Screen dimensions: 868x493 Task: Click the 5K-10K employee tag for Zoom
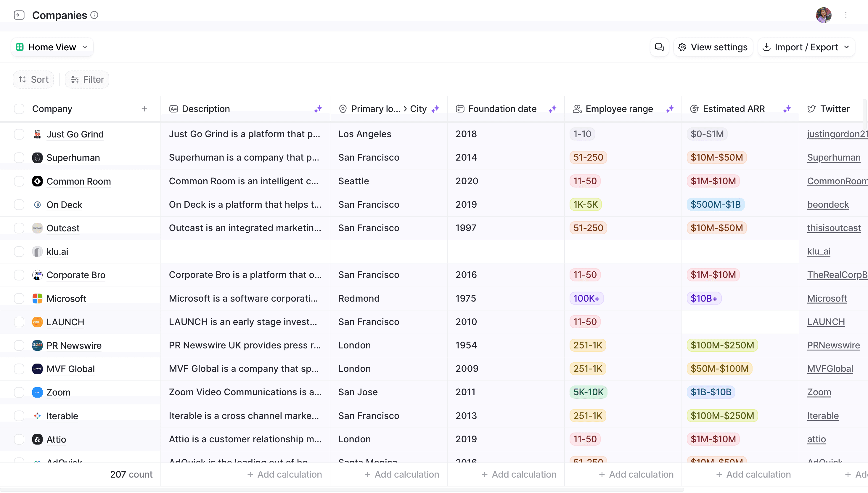coord(588,392)
